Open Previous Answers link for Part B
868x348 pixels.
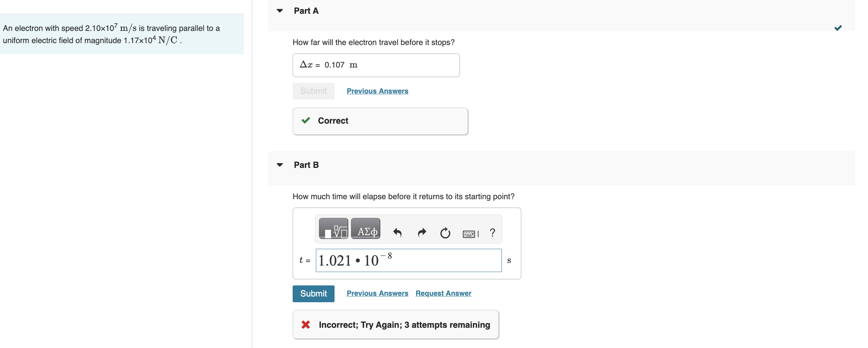point(377,293)
